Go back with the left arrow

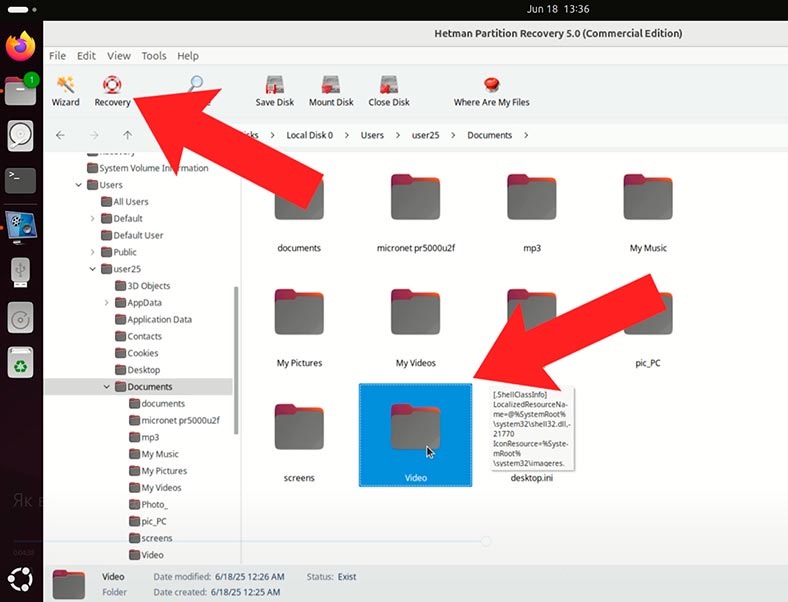coord(60,135)
